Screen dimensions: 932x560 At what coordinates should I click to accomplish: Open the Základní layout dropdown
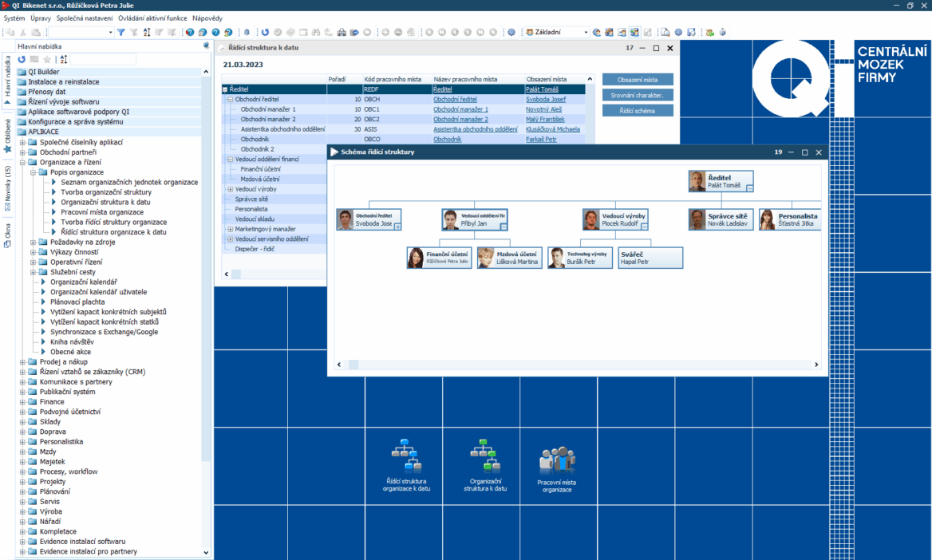pyautogui.click(x=586, y=33)
